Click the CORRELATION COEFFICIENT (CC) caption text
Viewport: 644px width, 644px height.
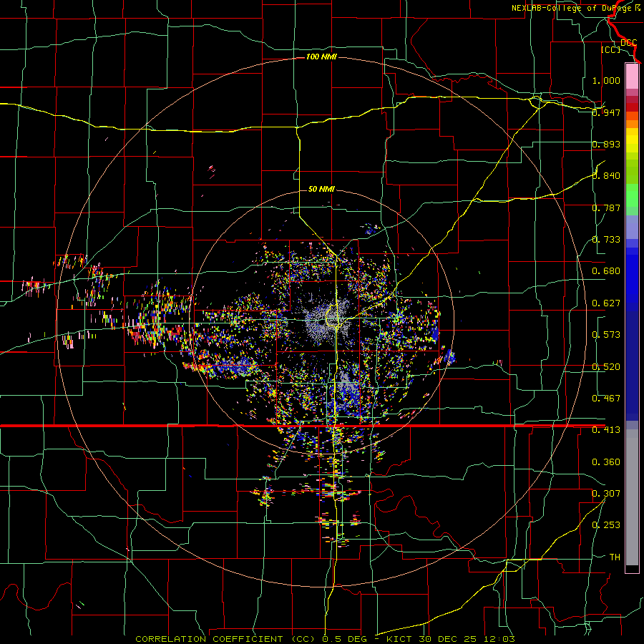pos(225,639)
